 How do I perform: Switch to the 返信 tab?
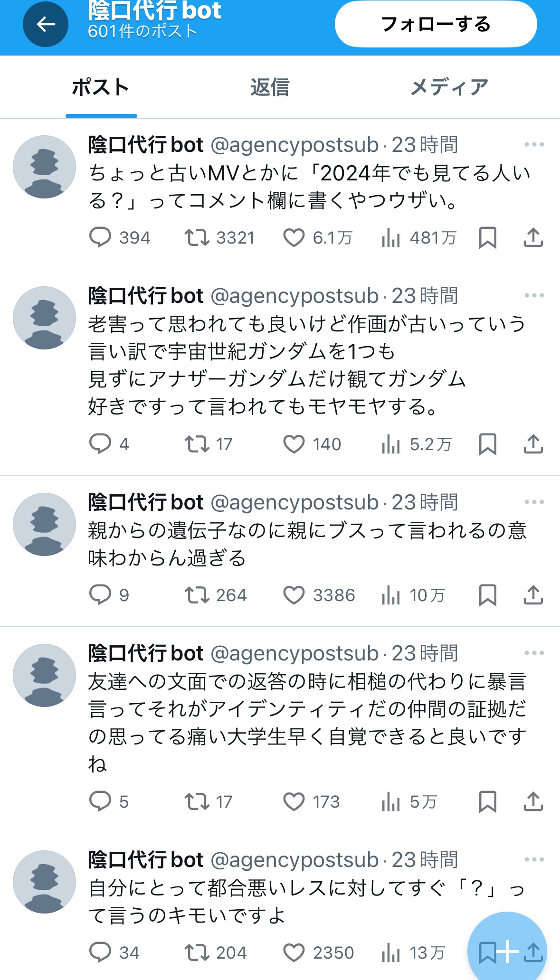(270, 87)
